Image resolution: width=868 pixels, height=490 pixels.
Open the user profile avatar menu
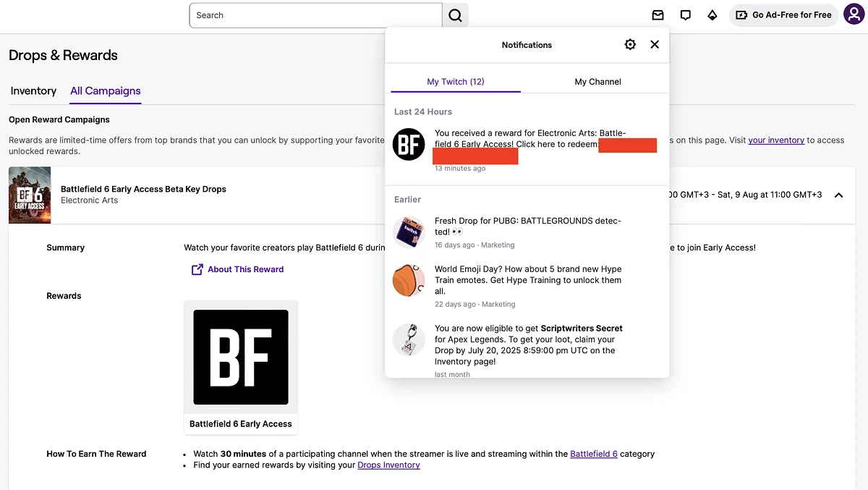pos(854,14)
